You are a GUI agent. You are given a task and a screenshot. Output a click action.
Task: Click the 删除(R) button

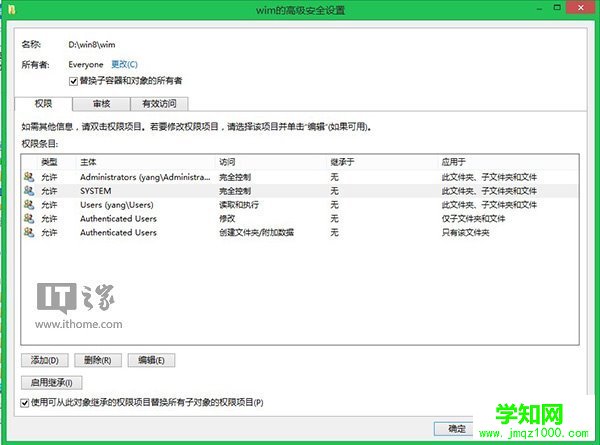(98, 360)
